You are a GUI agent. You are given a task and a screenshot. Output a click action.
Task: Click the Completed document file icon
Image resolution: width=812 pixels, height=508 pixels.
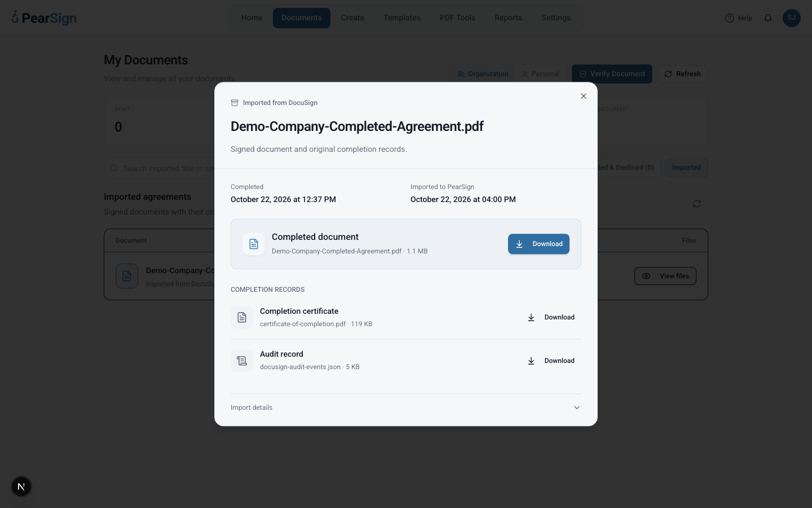tap(254, 244)
